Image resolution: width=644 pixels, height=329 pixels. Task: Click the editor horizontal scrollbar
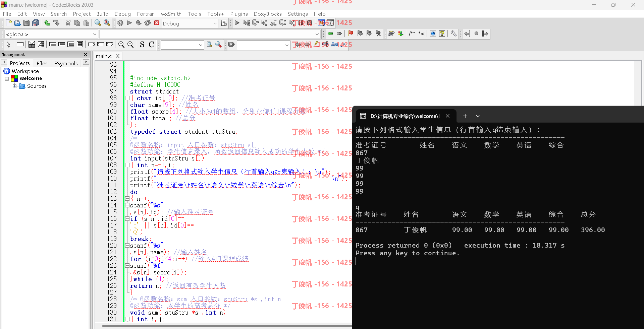click(227, 326)
